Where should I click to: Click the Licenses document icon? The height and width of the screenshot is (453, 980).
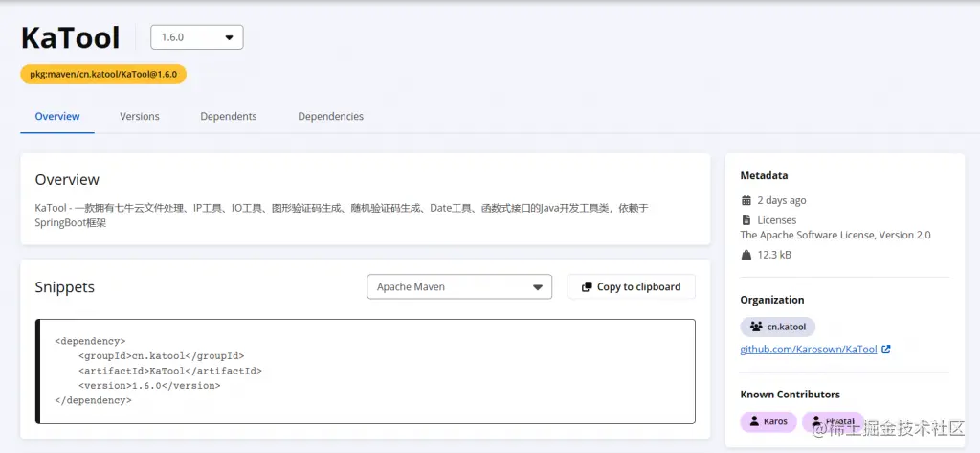(746, 220)
